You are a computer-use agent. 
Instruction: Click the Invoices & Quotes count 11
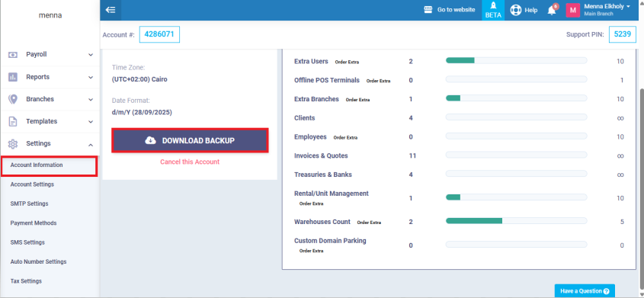(412, 156)
